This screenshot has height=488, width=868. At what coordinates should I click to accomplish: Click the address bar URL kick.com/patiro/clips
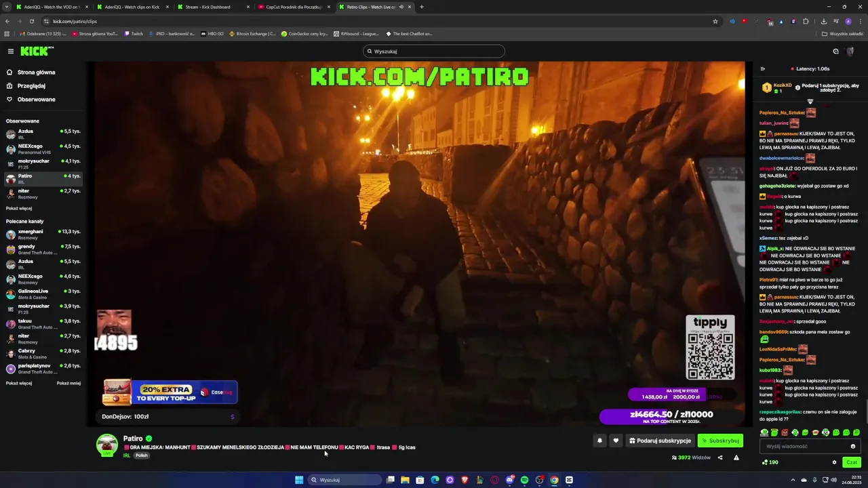[75, 21]
